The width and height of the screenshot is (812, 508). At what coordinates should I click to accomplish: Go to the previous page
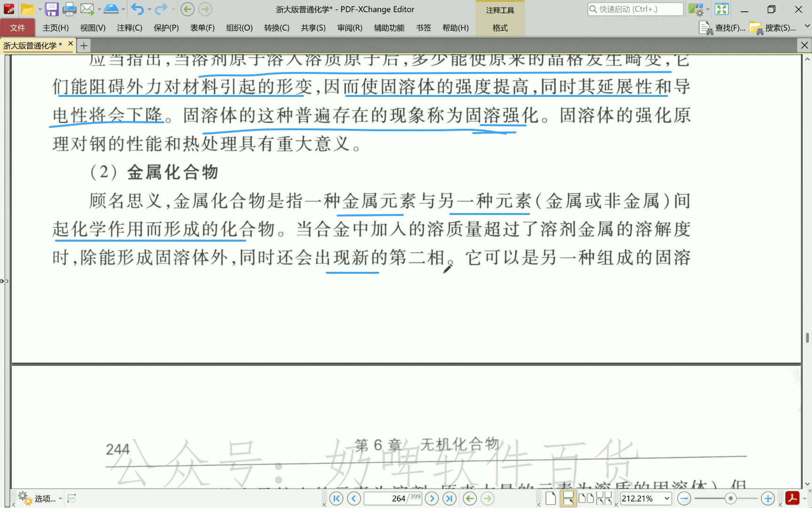click(354, 498)
